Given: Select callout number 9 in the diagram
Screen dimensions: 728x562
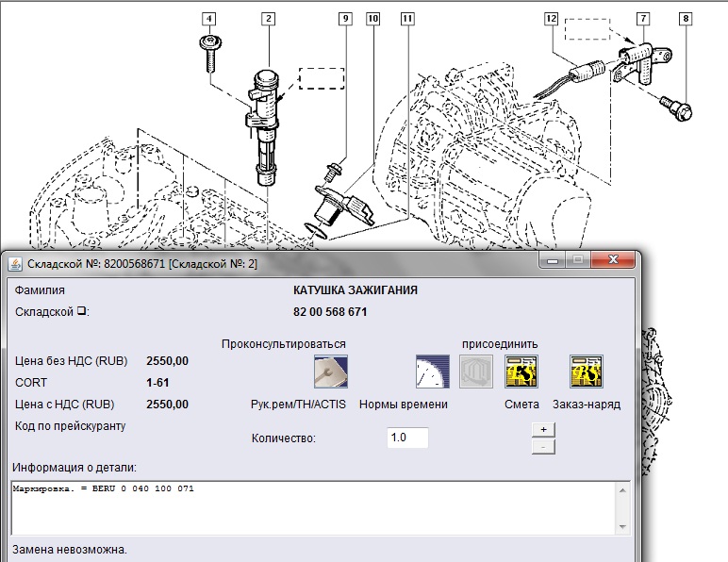Looking at the screenshot, I should 345,18.
